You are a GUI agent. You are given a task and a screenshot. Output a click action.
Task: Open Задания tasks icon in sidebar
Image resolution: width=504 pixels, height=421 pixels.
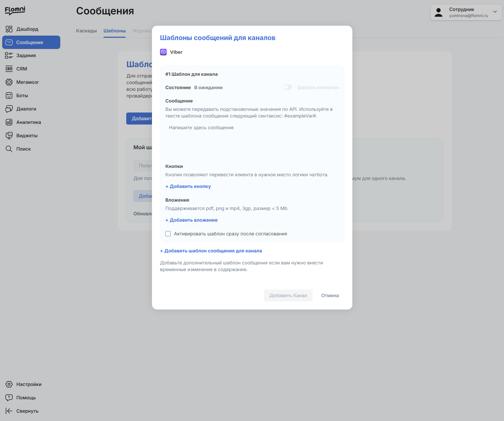9,55
